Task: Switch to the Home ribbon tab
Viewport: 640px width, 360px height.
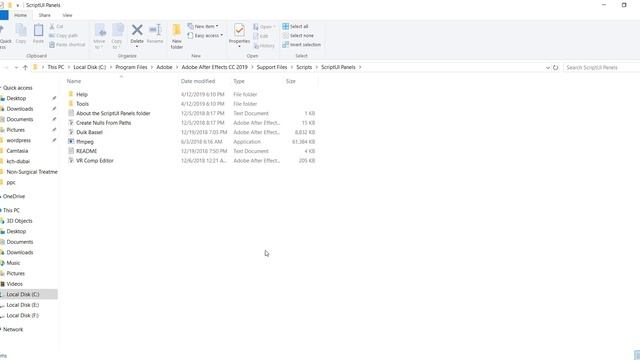Action: click(20, 15)
